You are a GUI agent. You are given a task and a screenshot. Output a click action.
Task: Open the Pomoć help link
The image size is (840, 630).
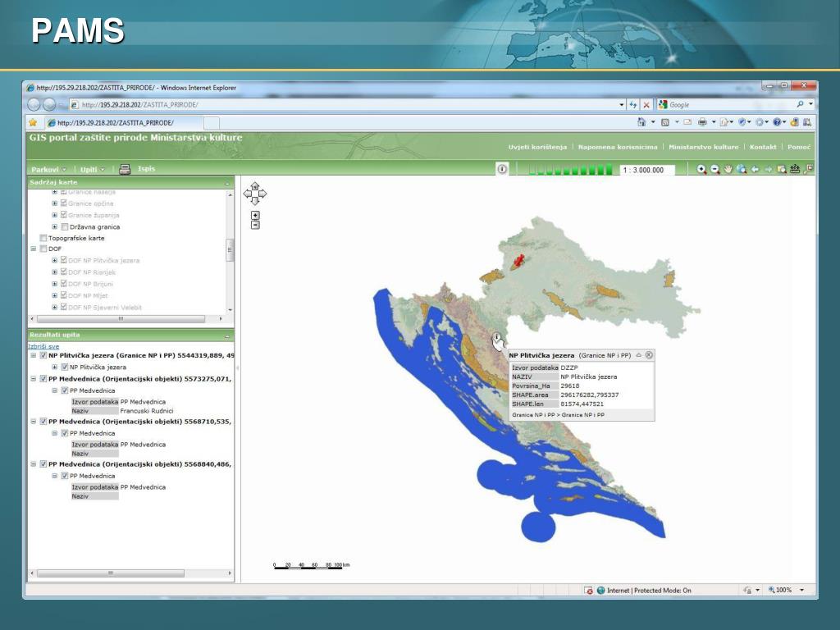click(799, 147)
